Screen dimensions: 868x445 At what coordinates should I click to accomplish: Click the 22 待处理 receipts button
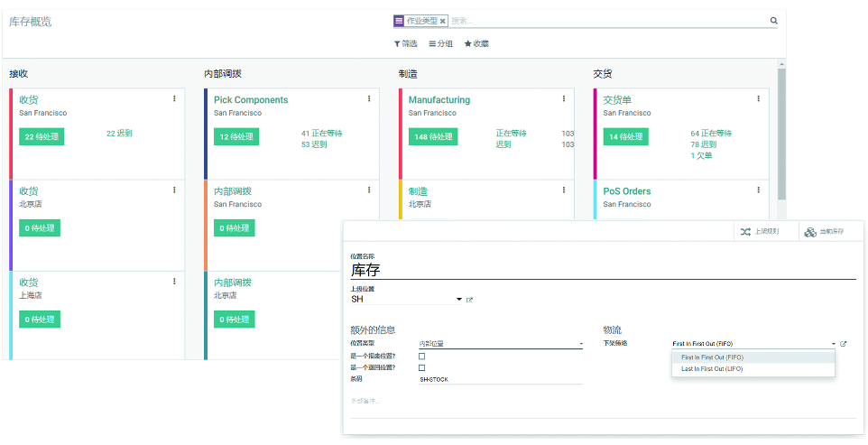[42, 137]
